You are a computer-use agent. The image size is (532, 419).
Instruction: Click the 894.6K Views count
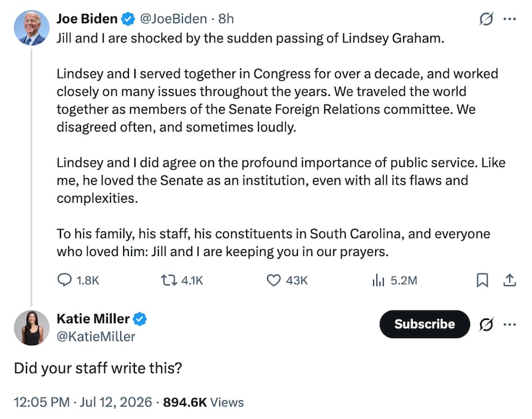point(203,402)
